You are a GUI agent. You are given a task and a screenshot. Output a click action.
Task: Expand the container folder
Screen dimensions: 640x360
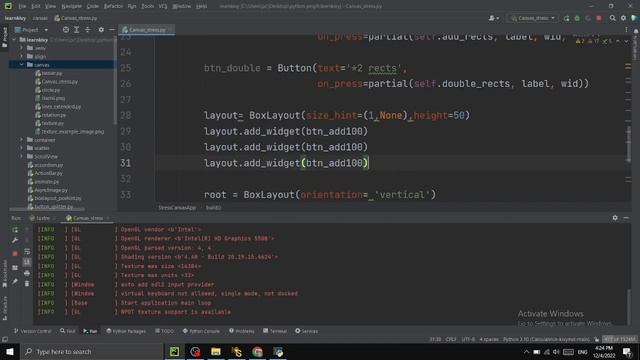(x=22, y=140)
